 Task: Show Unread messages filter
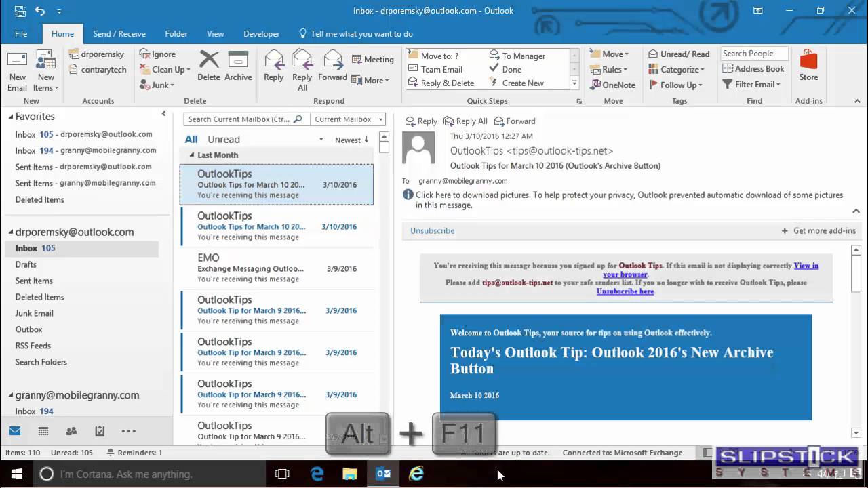(224, 139)
